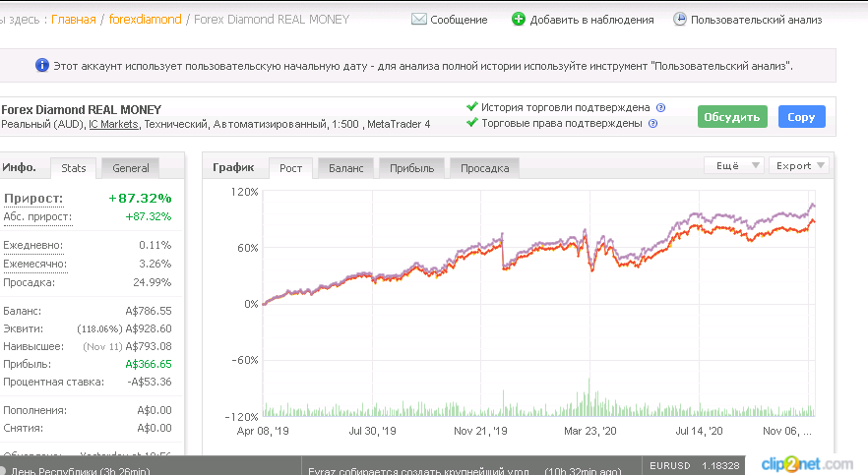
Task: Switch to the Stats tab
Action: pyautogui.click(x=73, y=168)
